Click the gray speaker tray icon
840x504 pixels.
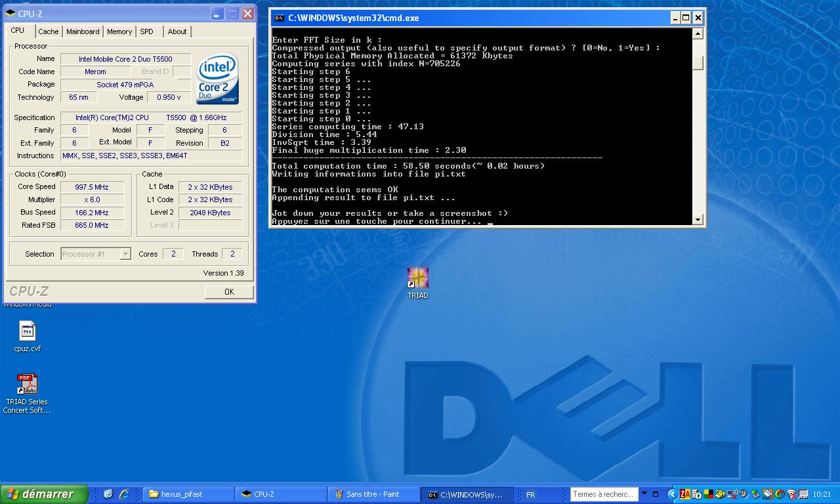[744, 494]
